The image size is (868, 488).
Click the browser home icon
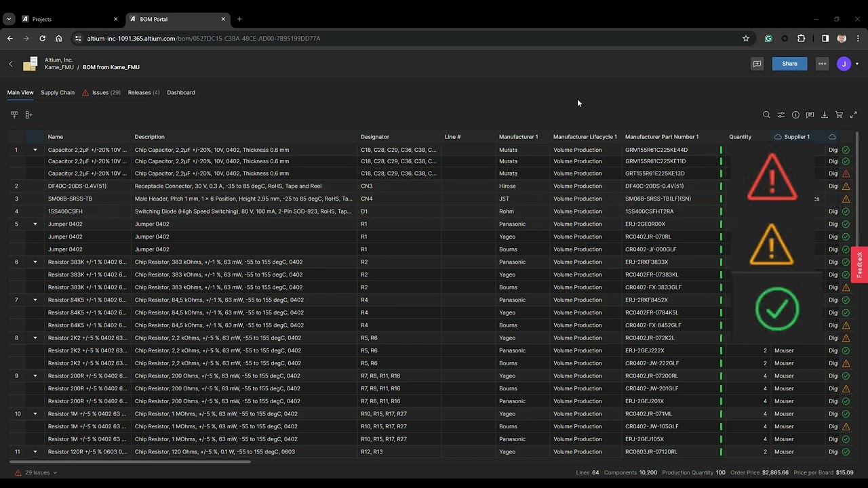(58, 39)
